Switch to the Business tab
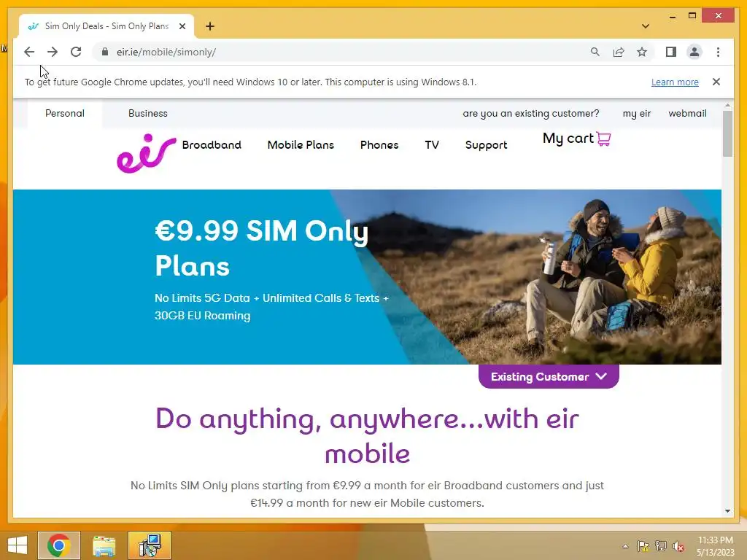 tap(147, 113)
